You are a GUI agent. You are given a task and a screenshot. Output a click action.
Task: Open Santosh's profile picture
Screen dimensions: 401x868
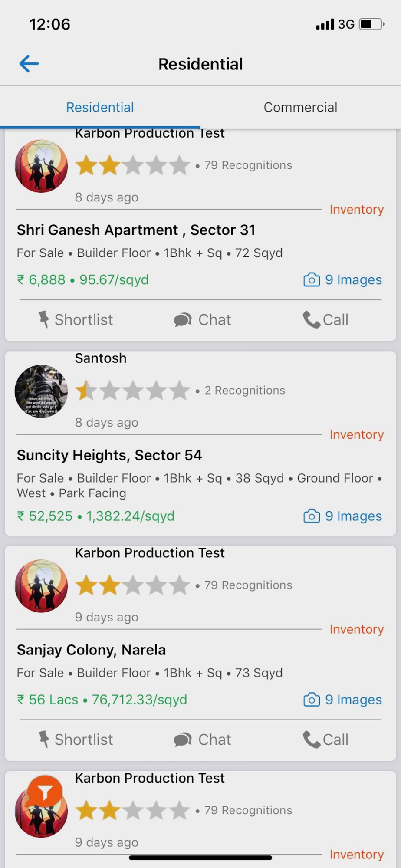coord(41,391)
